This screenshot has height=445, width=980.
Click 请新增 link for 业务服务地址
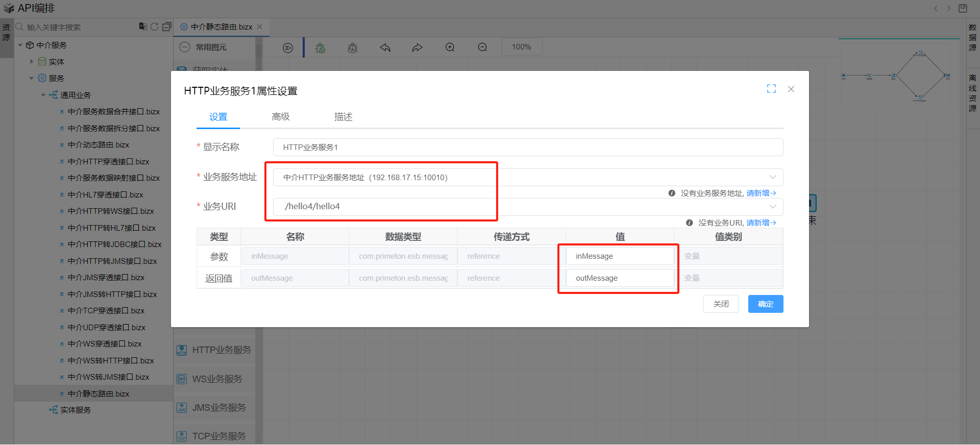tap(761, 193)
